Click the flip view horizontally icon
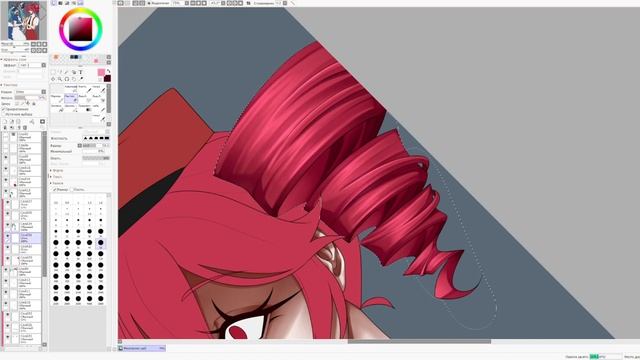Viewport: 640px width, 360px height. tap(248, 3)
